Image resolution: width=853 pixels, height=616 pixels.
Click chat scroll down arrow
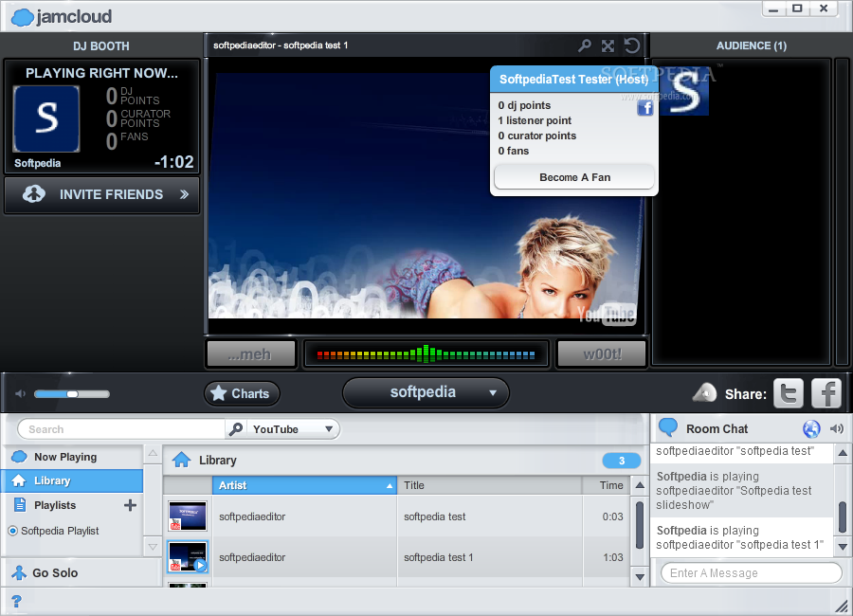[843, 547]
